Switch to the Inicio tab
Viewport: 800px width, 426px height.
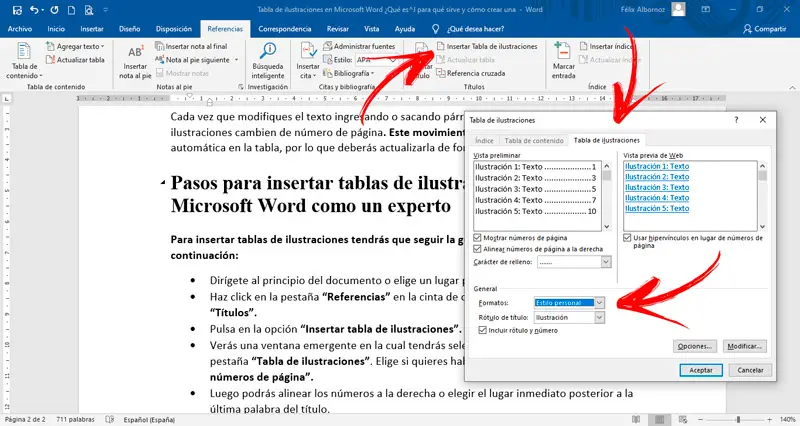(56, 29)
